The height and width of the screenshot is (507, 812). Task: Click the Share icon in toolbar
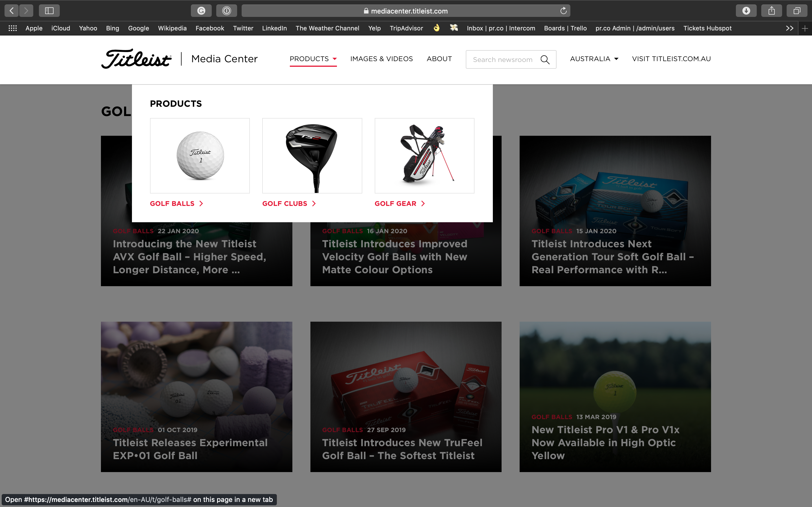[x=771, y=11]
